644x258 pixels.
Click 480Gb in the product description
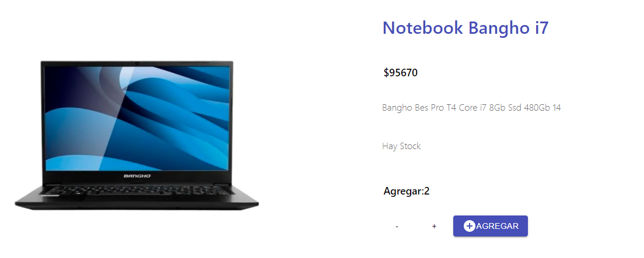click(x=537, y=108)
